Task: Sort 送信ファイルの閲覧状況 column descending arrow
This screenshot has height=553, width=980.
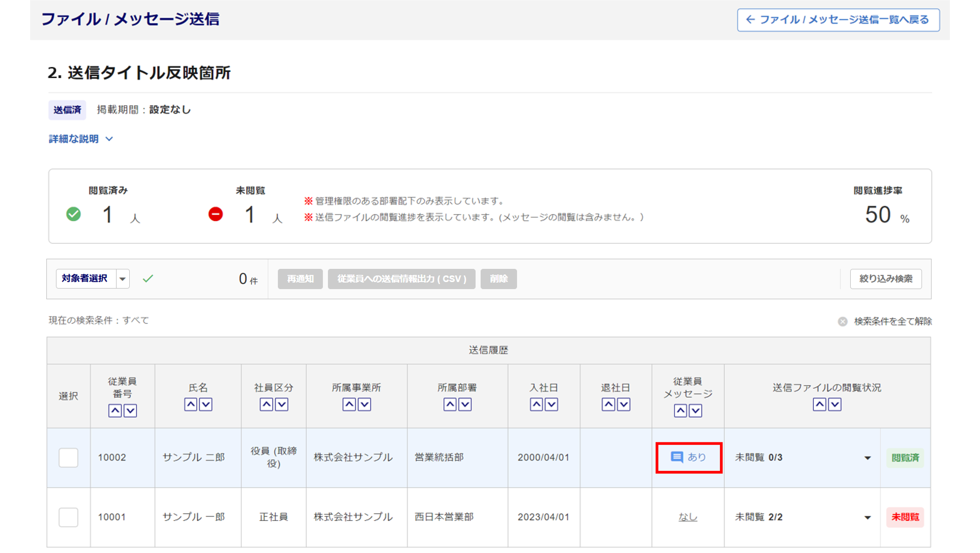Action: tap(835, 404)
